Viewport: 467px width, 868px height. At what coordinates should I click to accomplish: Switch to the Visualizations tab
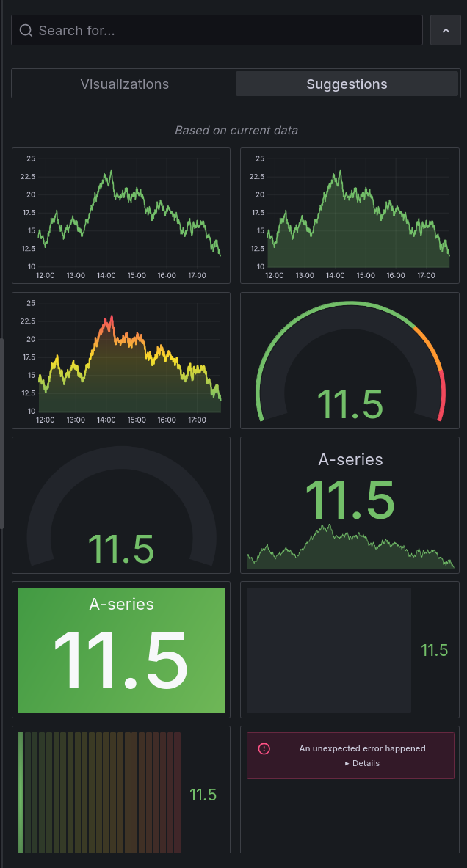[x=124, y=84]
